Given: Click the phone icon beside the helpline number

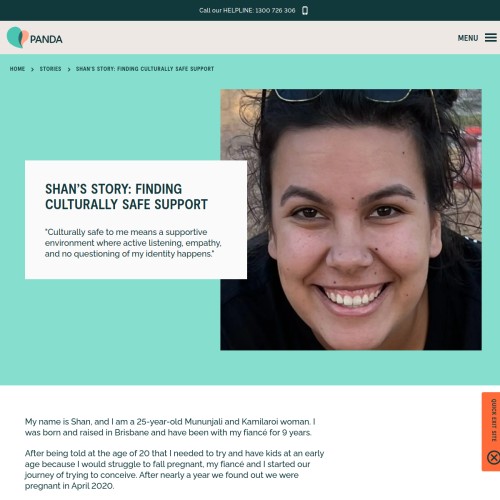Looking at the screenshot, I should point(305,11).
